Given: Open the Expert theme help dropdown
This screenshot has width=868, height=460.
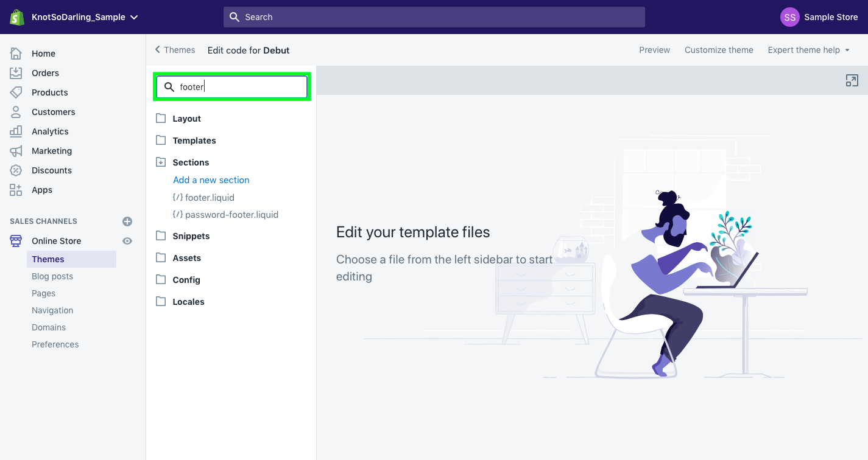Looking at the screenshot, I should click(x=808, y=50).
